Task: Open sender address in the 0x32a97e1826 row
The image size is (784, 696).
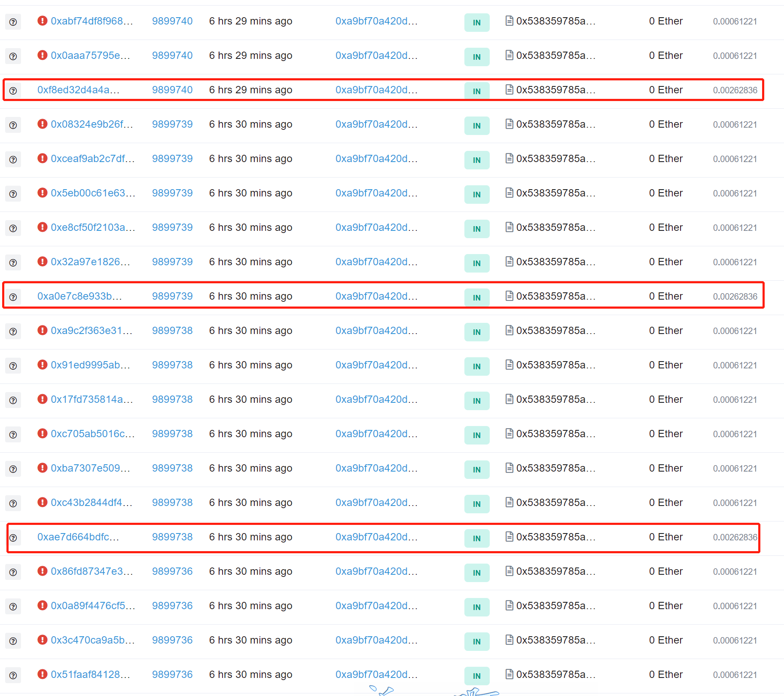Action: [376, 262]
